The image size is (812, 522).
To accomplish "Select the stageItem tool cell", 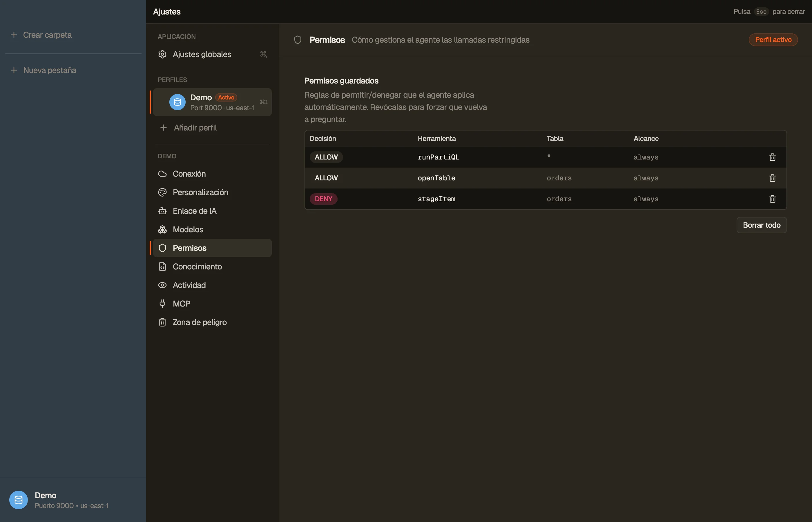I will pyautogui.click(x=436, y=199).
